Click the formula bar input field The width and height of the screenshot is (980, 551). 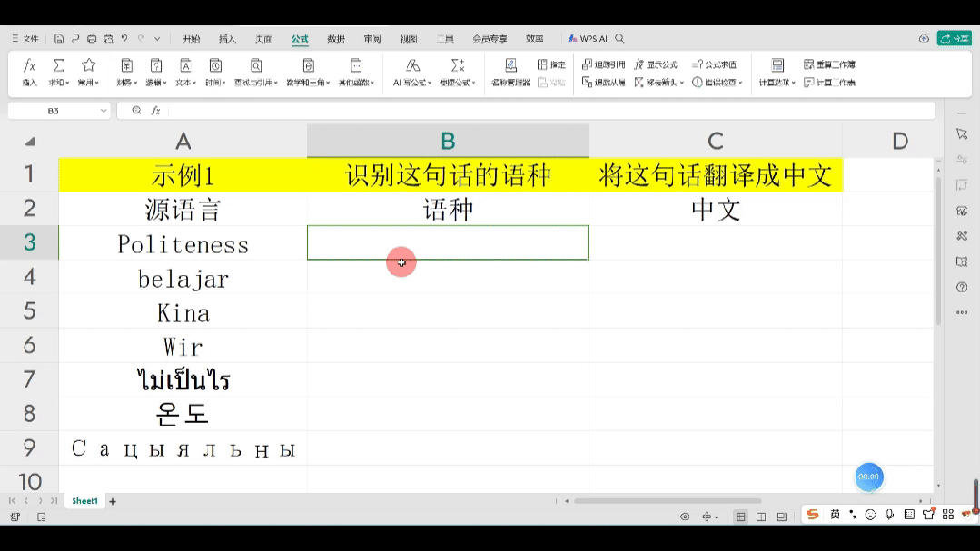point(550,111)
